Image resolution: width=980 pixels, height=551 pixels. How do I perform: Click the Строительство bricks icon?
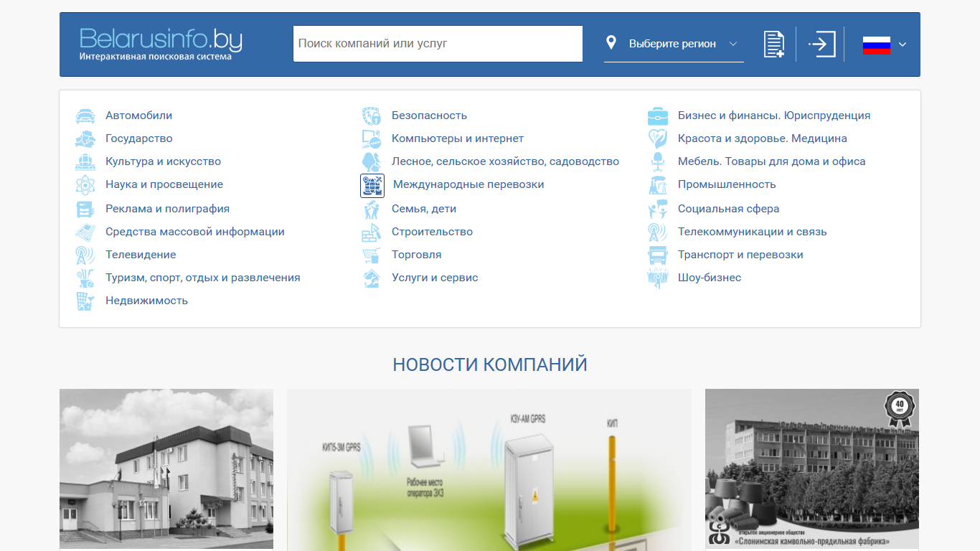click(x=372, y=232)
